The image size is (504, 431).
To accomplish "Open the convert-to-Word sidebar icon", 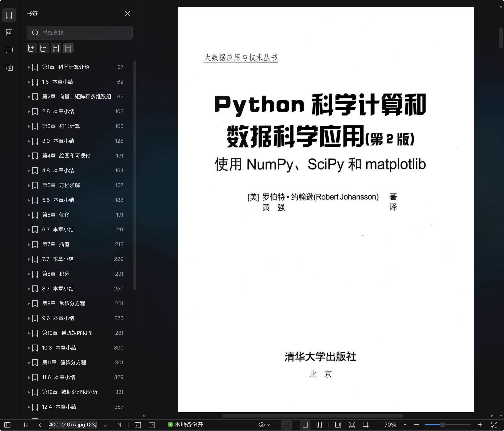I will pyautogui.click(x=9, y=67).
